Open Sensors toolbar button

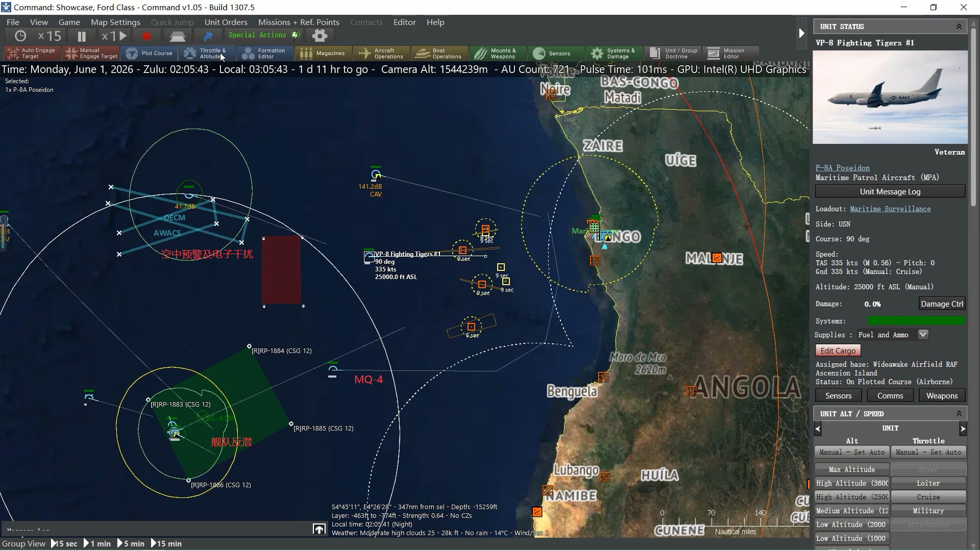click(556, 53)
